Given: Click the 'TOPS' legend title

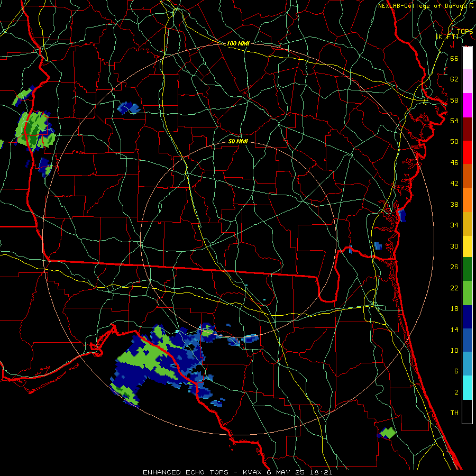Looking at the screenshot, I should point(465,32).
